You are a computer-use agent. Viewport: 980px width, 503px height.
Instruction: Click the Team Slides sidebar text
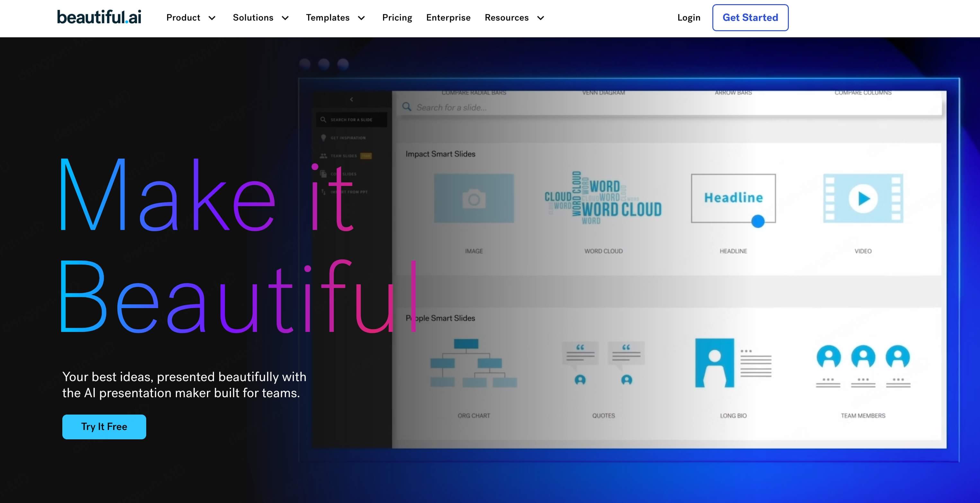[343, 156]
